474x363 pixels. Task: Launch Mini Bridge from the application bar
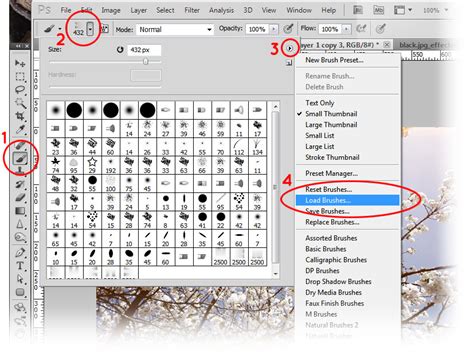[378, 10]
